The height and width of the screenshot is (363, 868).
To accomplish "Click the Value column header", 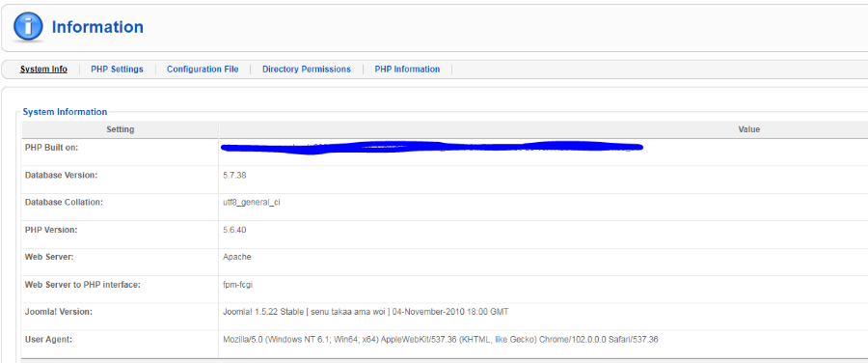I will click(x=749, y=129).
